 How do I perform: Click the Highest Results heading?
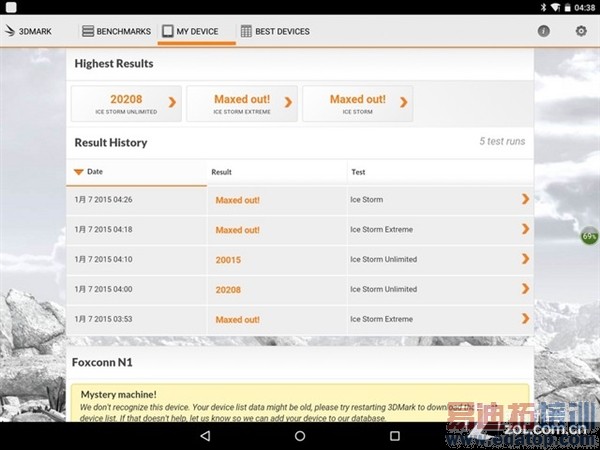114,64
